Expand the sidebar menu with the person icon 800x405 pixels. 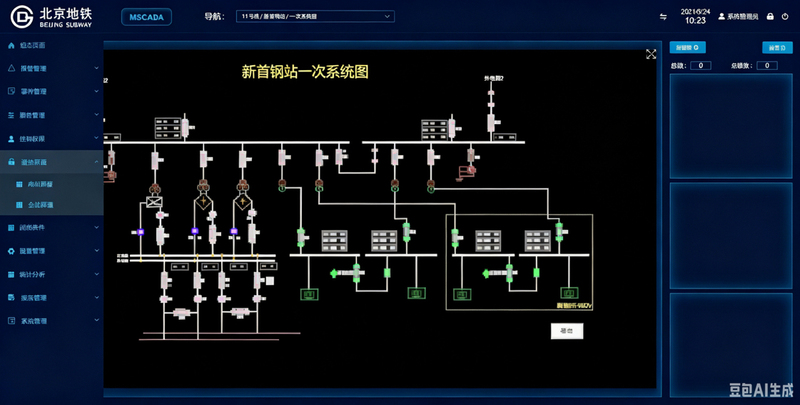96,138
